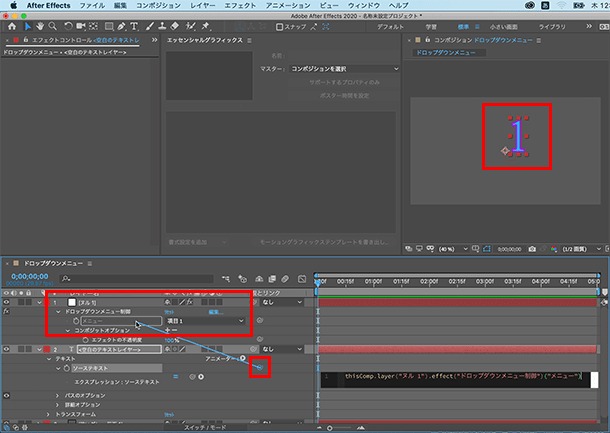
Task: Open the graph editor icon in timeline
Action: click(x=302, y=279)
